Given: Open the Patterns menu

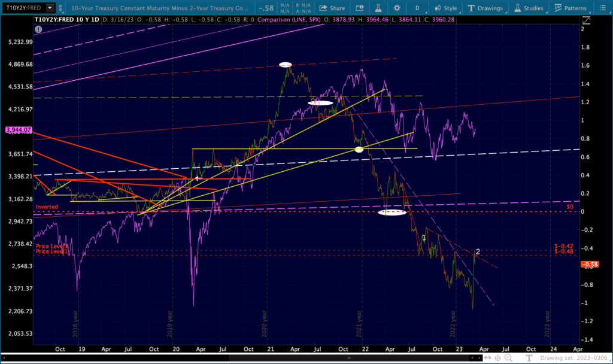Looking at the screenshot, I should (570, 8).
